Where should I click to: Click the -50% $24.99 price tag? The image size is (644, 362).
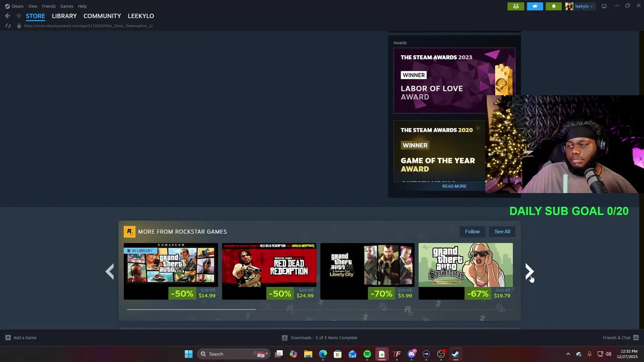pos(291,294)
